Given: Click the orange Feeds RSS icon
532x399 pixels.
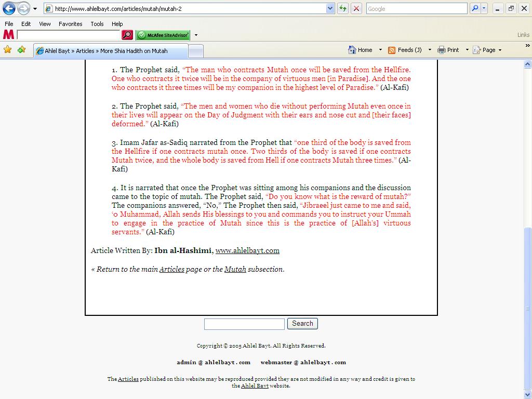Looking at the screenshot, I should point(392,50).
